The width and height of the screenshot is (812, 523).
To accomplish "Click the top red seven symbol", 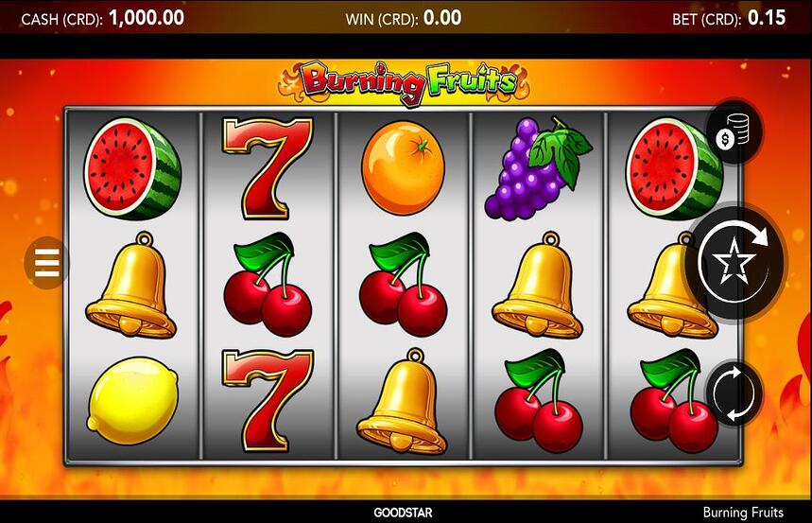I will [x=268, y=168].
